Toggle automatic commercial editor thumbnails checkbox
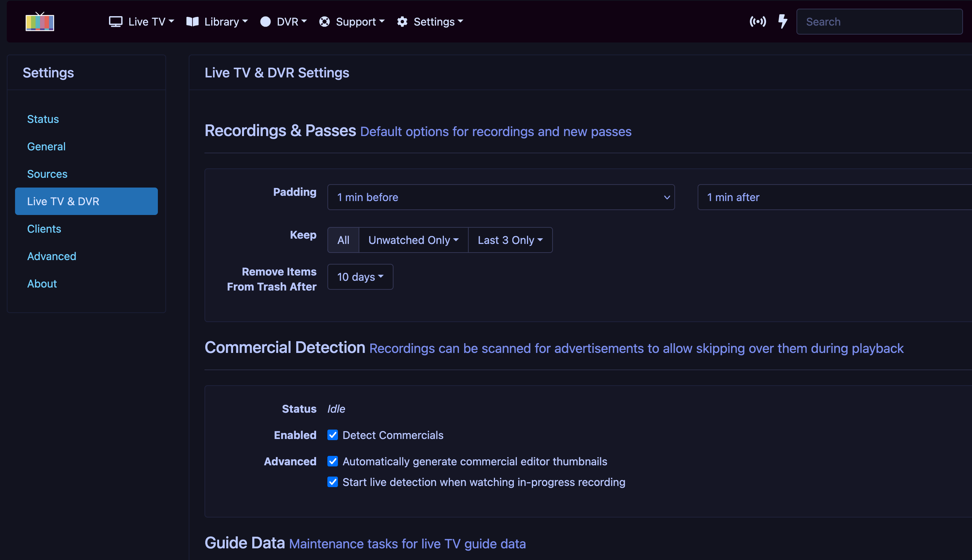The image size is (972, 560). click(333, 461)
